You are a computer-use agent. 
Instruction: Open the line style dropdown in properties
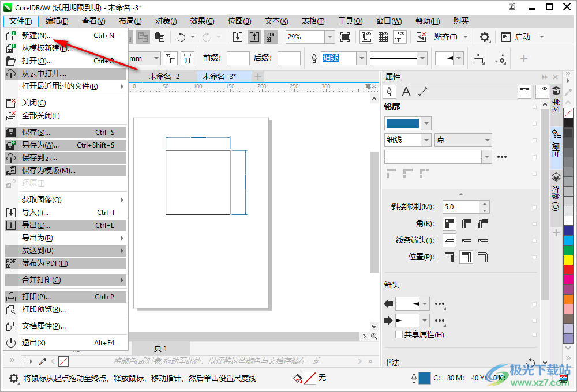click(487, 157)
